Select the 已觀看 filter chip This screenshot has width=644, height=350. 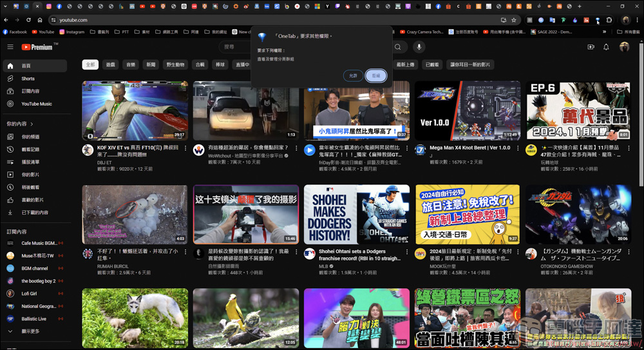coord(432,64)
